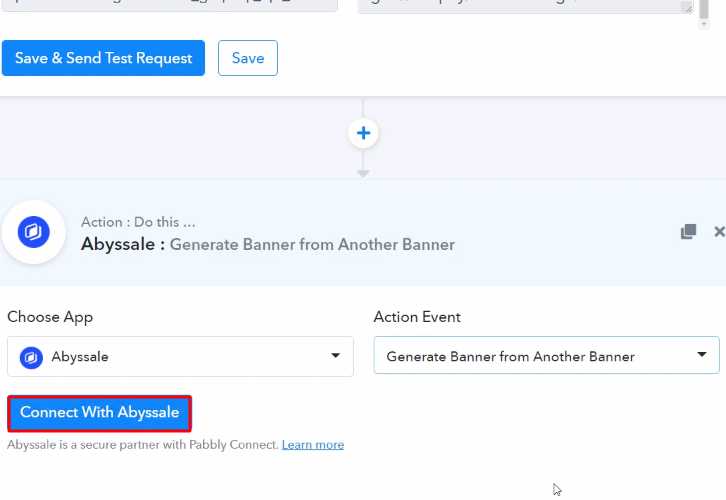Image resolution: width=726 pixels, height=500 pixels.
Task: Click the Save button
Action: click(x=248, y=58)
